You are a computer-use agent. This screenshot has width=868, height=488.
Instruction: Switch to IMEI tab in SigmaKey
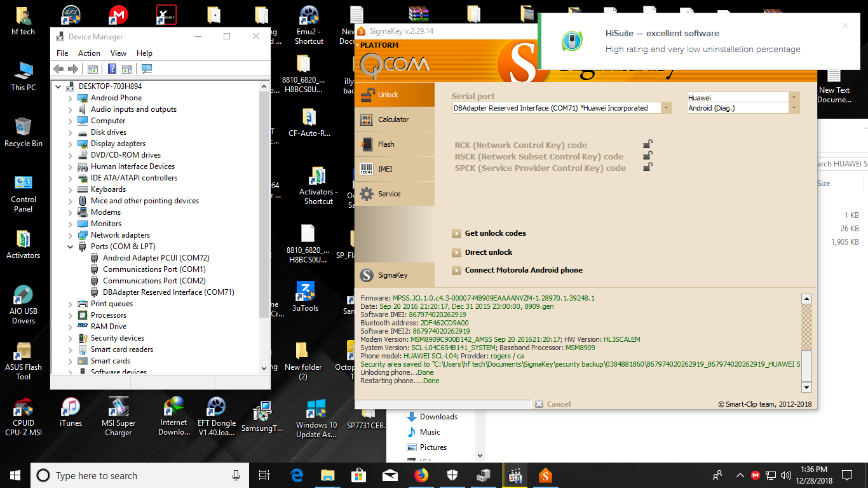[x=395, y=169]
